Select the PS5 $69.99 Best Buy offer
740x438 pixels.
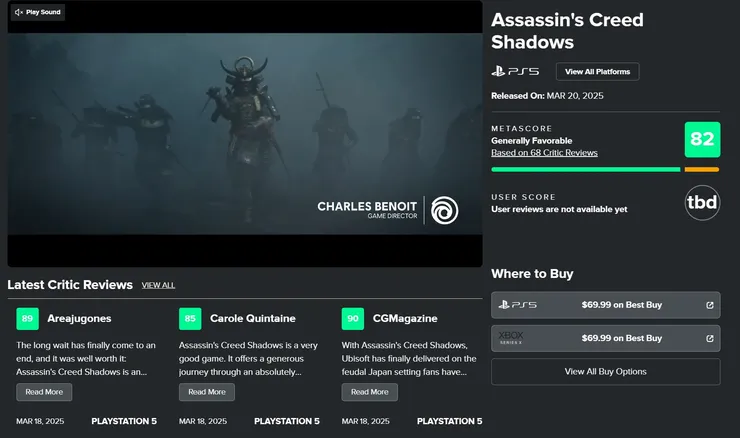[605, 305]
